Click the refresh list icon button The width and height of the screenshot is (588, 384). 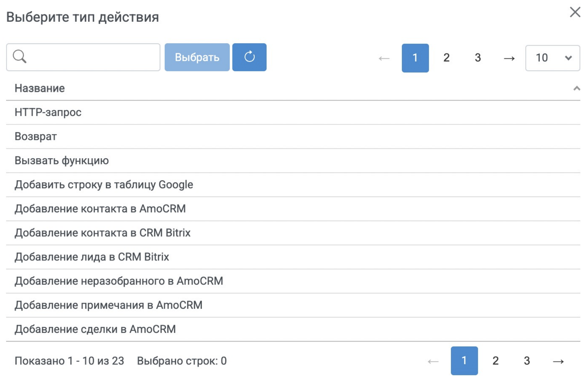[x=249, y=57]
